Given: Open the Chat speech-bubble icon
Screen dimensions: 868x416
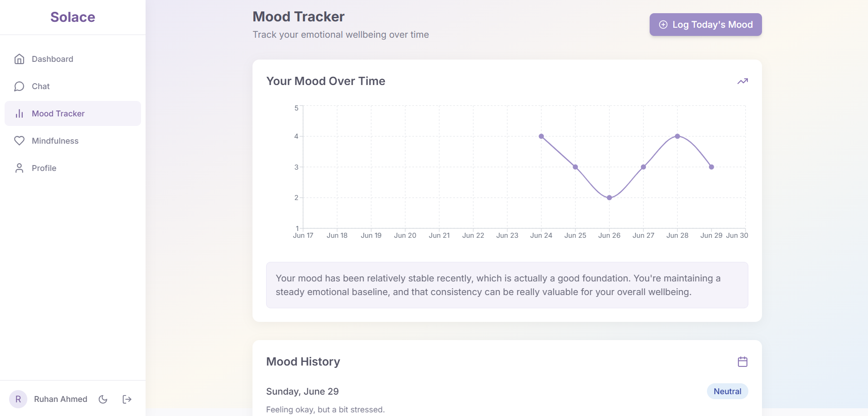Looking at the screenshot, I should tap(19, 86).
